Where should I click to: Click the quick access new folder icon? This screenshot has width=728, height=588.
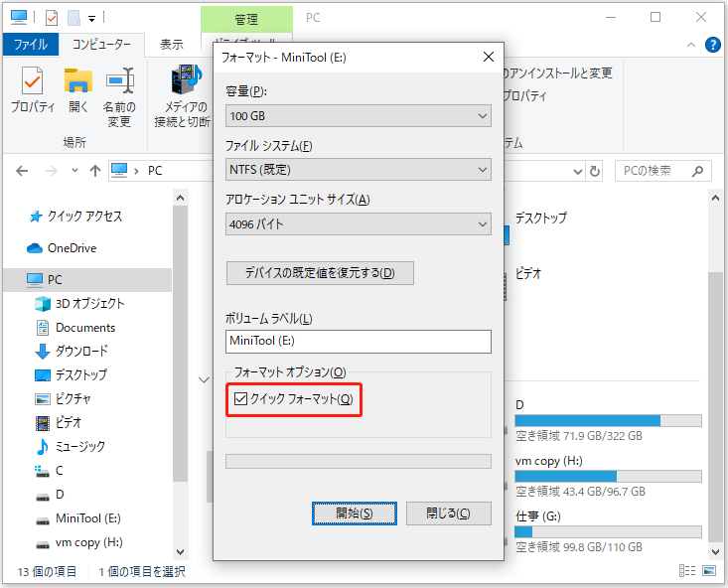[x=73, y=18]
